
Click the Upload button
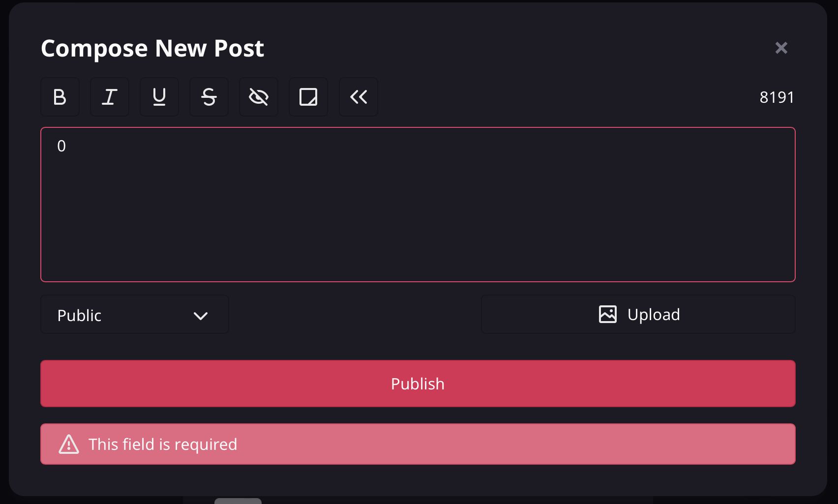click(638, 314)
